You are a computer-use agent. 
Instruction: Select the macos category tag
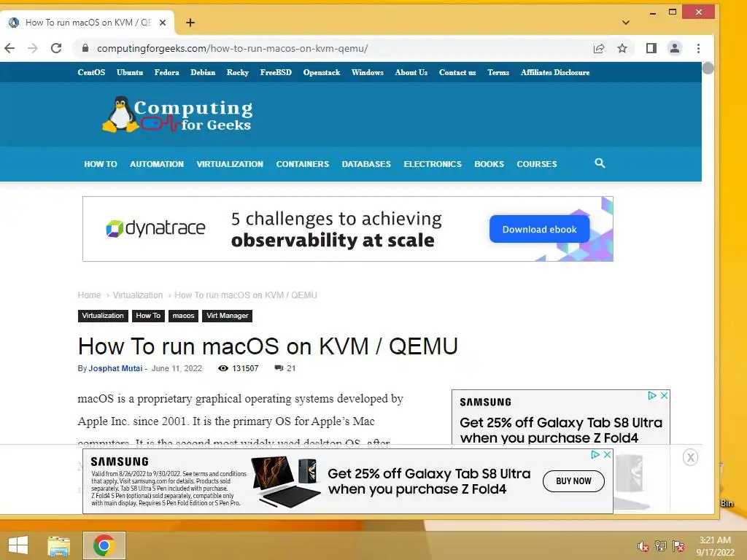[x=183, y=316]
